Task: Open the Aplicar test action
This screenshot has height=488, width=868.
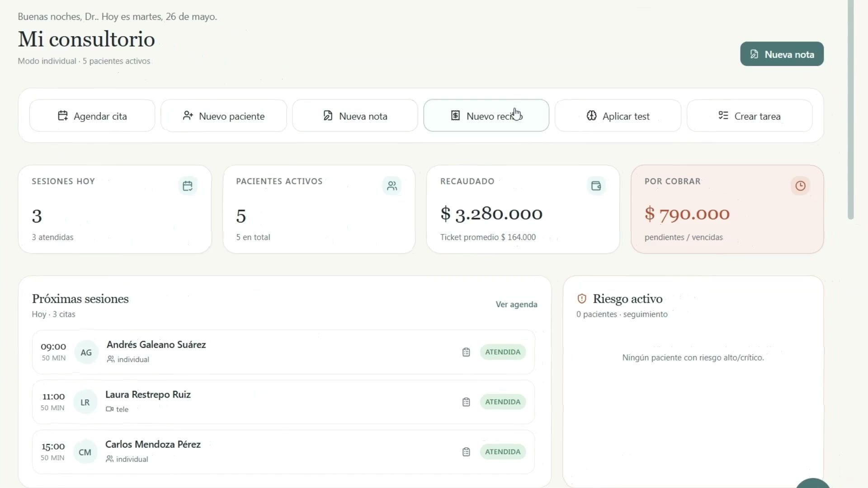Action: point(618,116)
